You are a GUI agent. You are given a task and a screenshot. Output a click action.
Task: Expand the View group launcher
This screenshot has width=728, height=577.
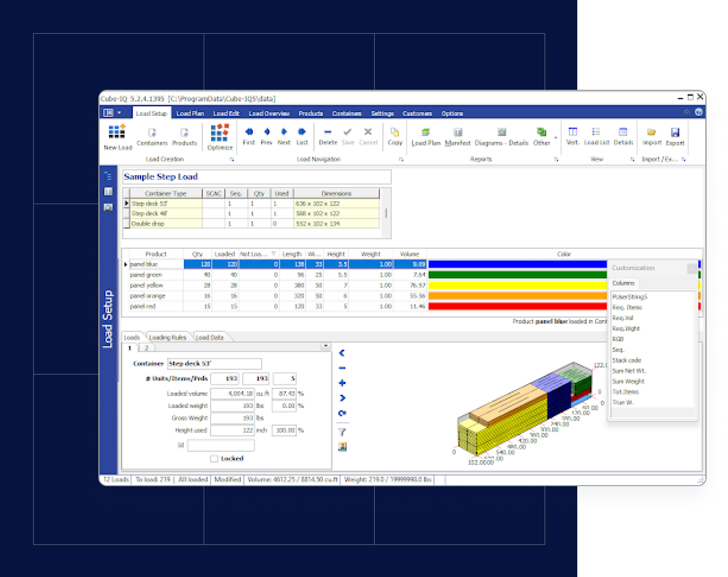[632, 159]
